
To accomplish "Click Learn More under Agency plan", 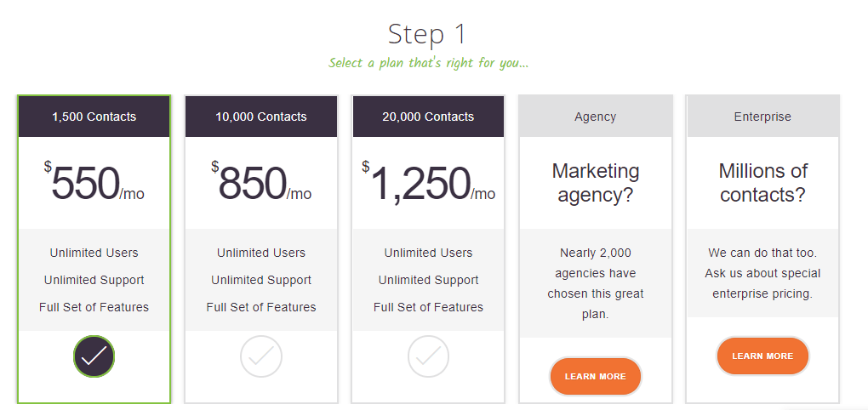I will pyautogui.click(x=595, y=376).
